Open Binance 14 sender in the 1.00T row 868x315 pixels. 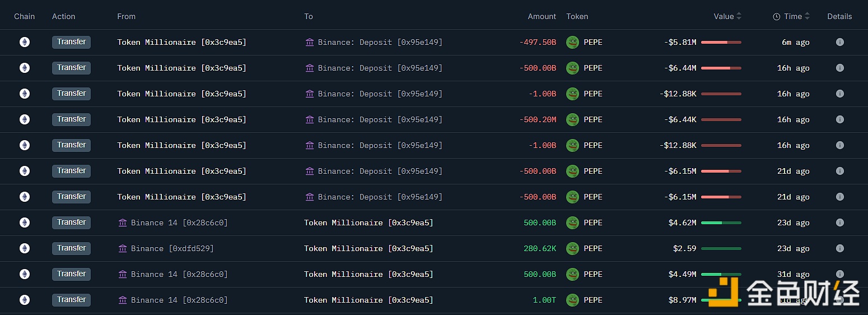pyautogui.click(x=179, y=300)
